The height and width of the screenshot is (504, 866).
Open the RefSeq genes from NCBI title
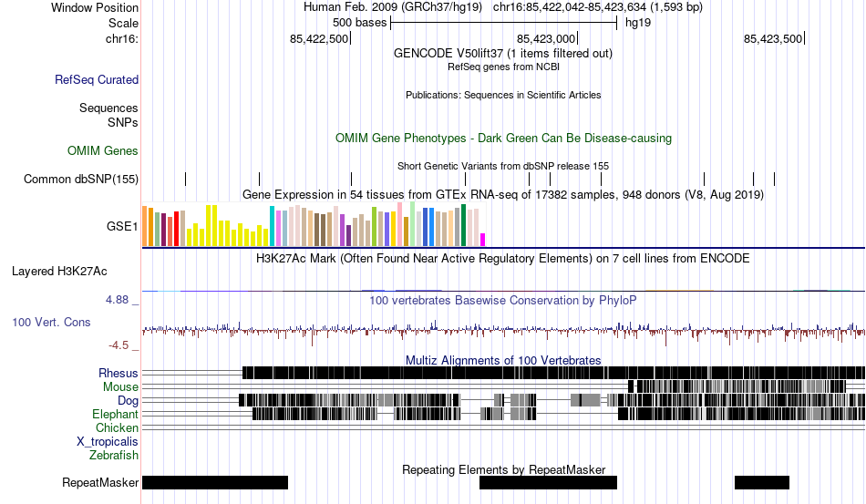click(x=503, y=67)
